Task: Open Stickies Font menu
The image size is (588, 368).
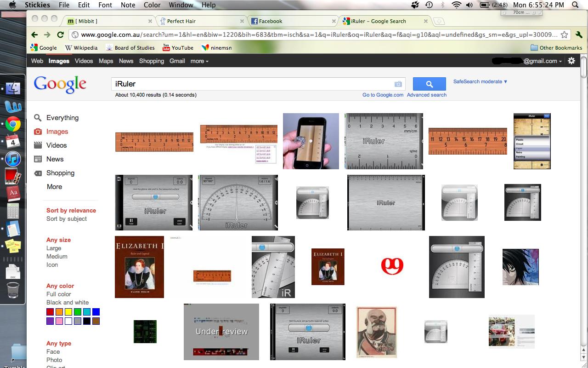Action: [x=105, y=5]
